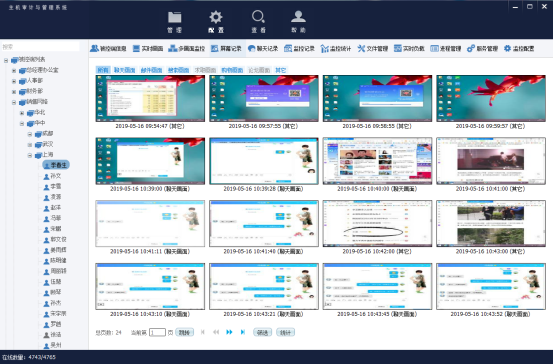Open the 查看 magnifier icon in header
The height and width of the screenshot is (364, 554).
pos(258,17)
